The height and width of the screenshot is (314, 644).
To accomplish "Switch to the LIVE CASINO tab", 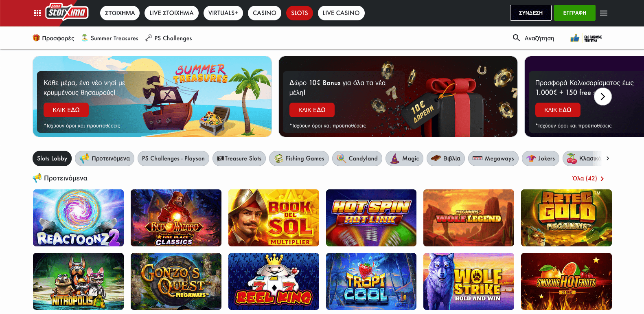I will [341, 13].
